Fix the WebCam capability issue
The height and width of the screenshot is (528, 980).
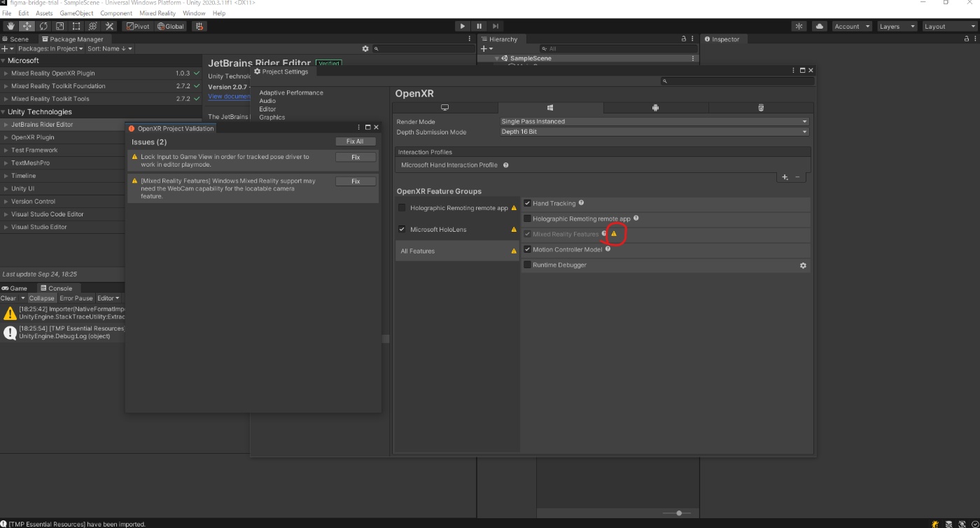click(356, 181)
